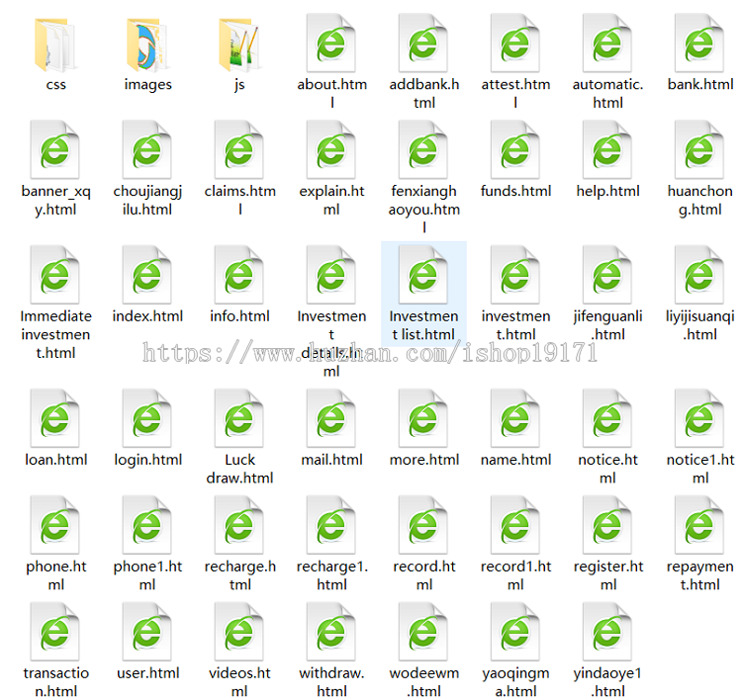Click the explain.html file icon
The height and width of the screenshot is (700, 742).
330,150
